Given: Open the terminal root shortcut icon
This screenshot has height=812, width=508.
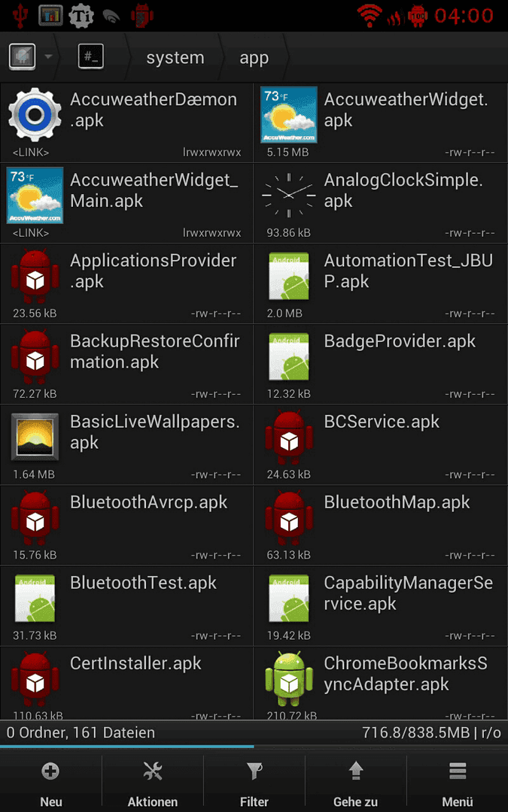Looking at the screenshot, I should point(91,56).
